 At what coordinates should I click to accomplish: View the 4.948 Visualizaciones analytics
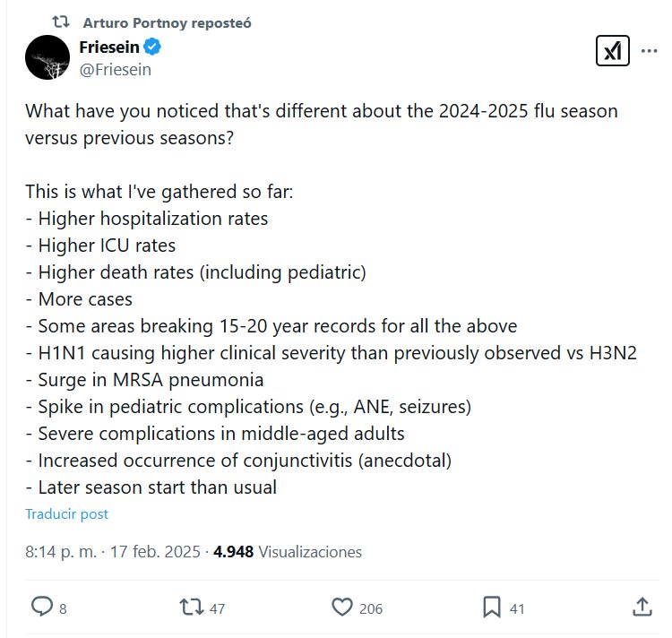287,552
